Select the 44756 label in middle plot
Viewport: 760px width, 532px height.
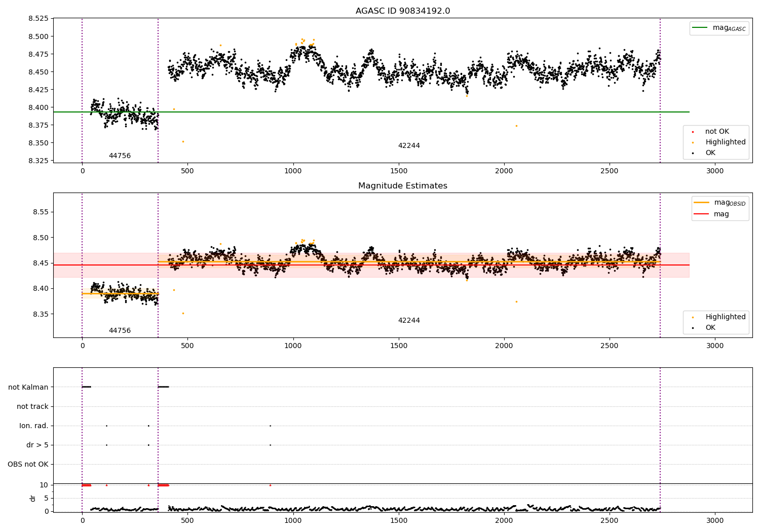pyautogui.click(x=120, y=331)
